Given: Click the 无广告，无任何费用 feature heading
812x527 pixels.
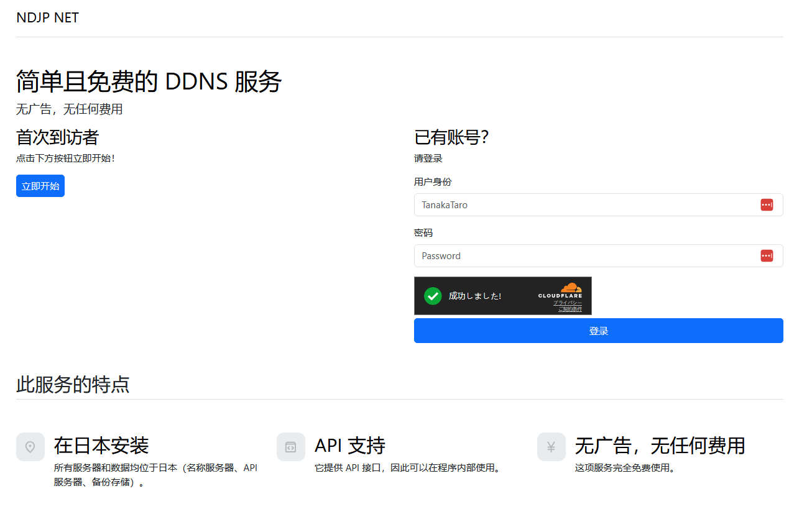Looking at the screenshot, I should (x=660, y=445).
